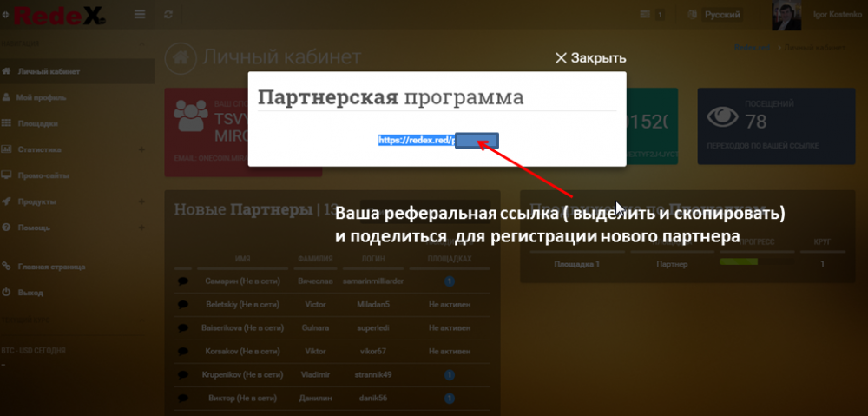This screenshot has width=868, height=416.
Task: Click the sponsor group icon in red card
Action: pos(191,116)
